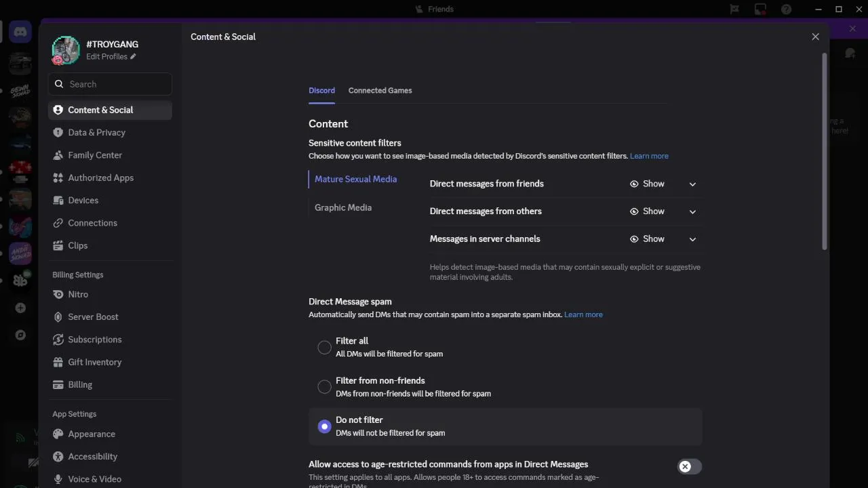Select the Graphic Media filter tab
868x488 pixels.
coord(343,207)
